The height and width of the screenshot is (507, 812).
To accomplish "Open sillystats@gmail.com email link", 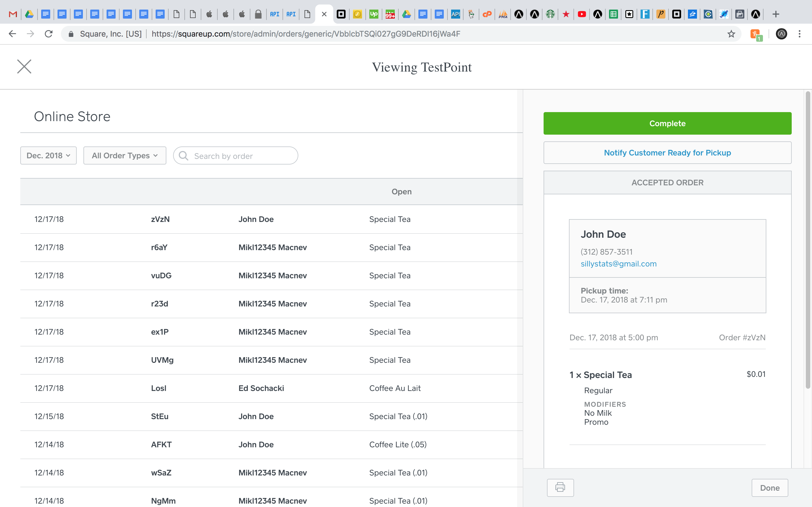I will 618,264.
